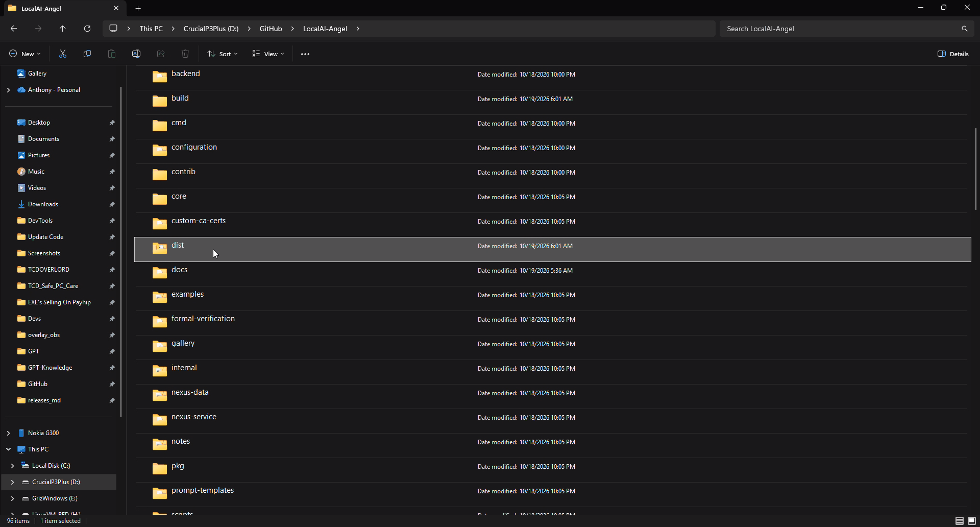
Task: Click the Cut scissors icon
Action: [x=63, y=54]
